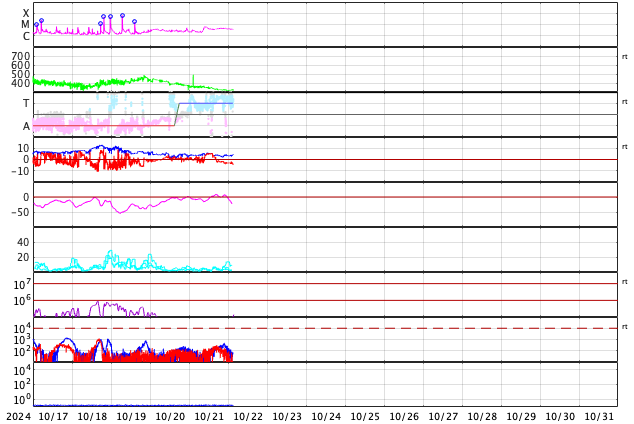Select the 20 axis value
The image size is (634, 424).
coord(23,257)
